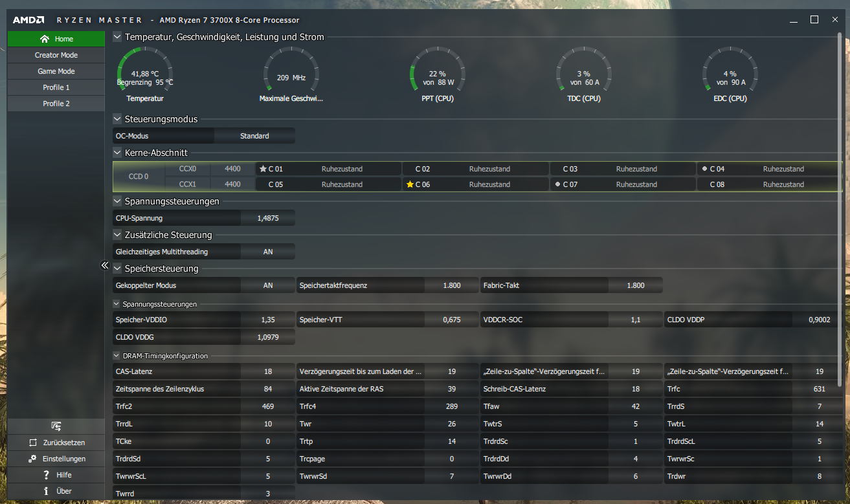850x504 pixels.
Task: Click the Über info icon
Action: pyautogui.click(x=46, y=491)
